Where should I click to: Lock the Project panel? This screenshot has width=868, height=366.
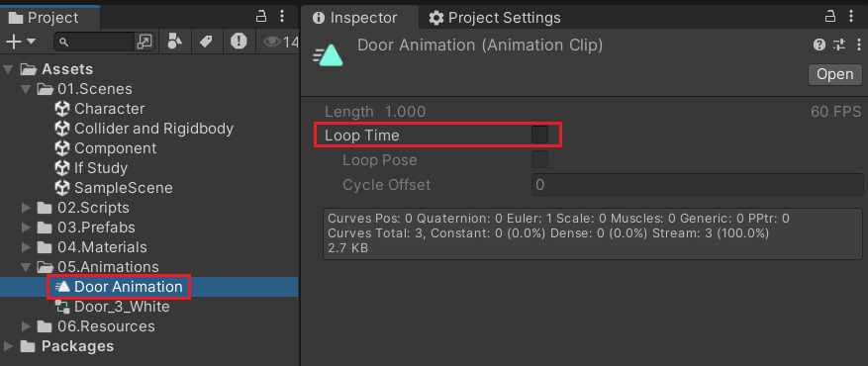(x=261, y=17)
